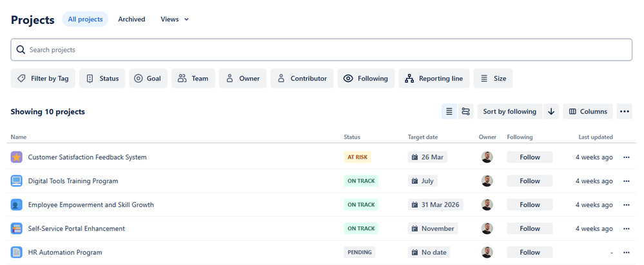The width and height of the screenshot is (644, 265).
Task: Open the more options menu beside Columns
Action: pos(624,112)
